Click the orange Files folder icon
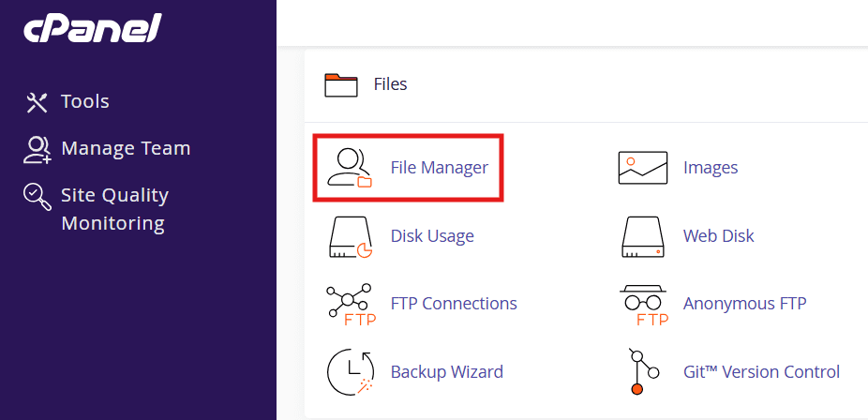Screen dimensions: 868x420 tap(341, 85)
